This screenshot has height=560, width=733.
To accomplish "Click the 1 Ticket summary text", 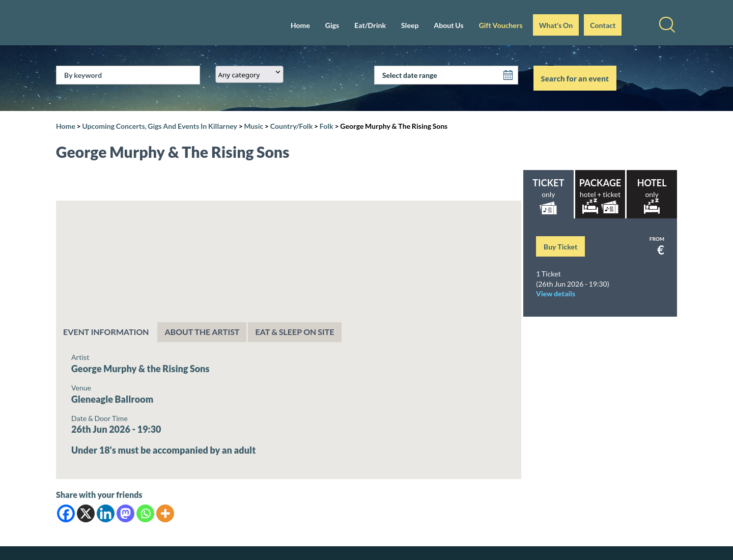I will (548, 274).
